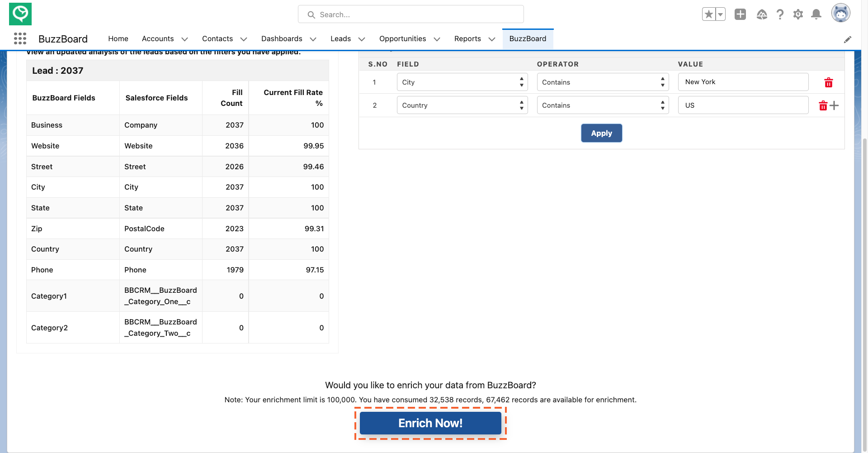Viewport: 868px width, 453px height.
Task: Expand the Contacts tab chevron menu
Action: 244,39
